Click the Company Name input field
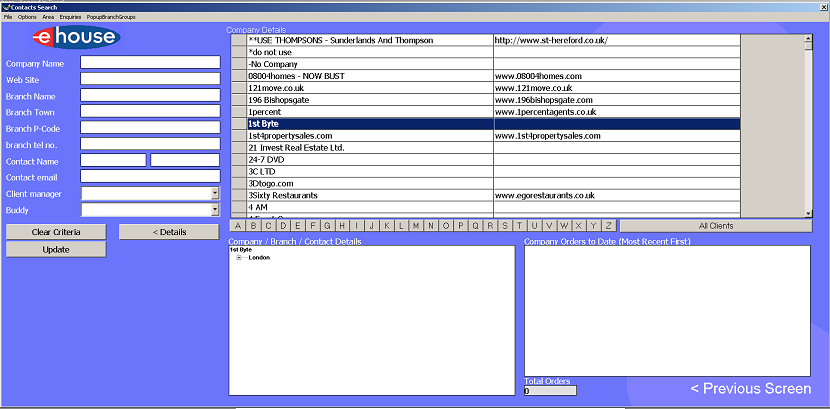Screen dimensions: 830x409 tap(150, 62)
